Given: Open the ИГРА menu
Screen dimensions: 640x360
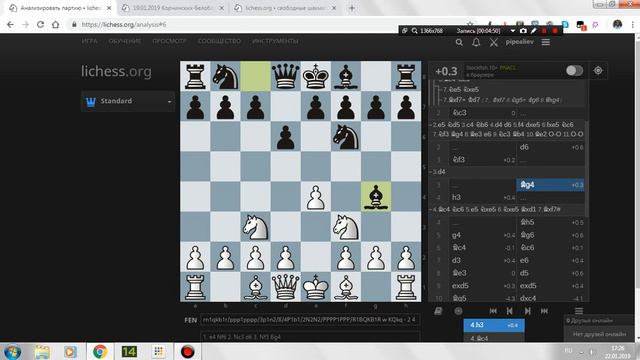Looking at the screenshot, I should (x=89, y=41).
